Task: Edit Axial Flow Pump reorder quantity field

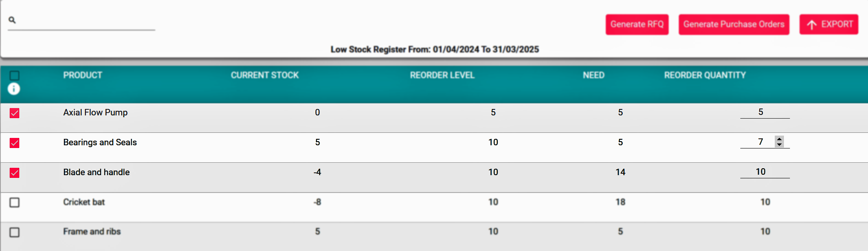Action: coord(765,112)
